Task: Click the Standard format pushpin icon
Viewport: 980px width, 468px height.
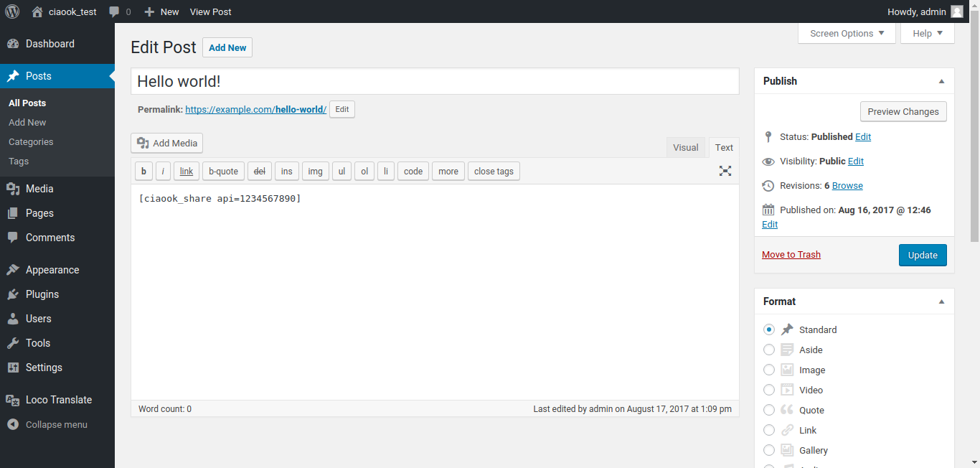Action: (x=787, y=329)
